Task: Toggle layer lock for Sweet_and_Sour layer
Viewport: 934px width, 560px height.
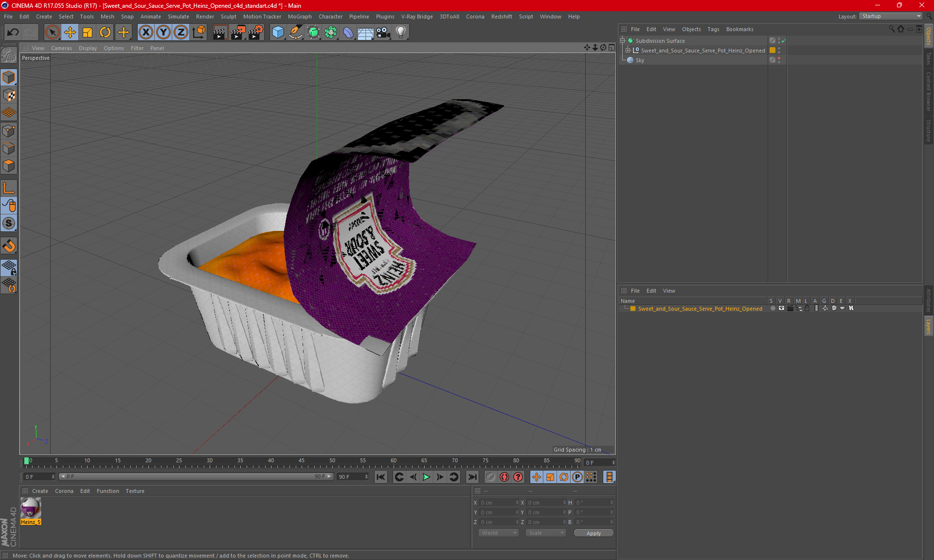Action: pos(807,308)
